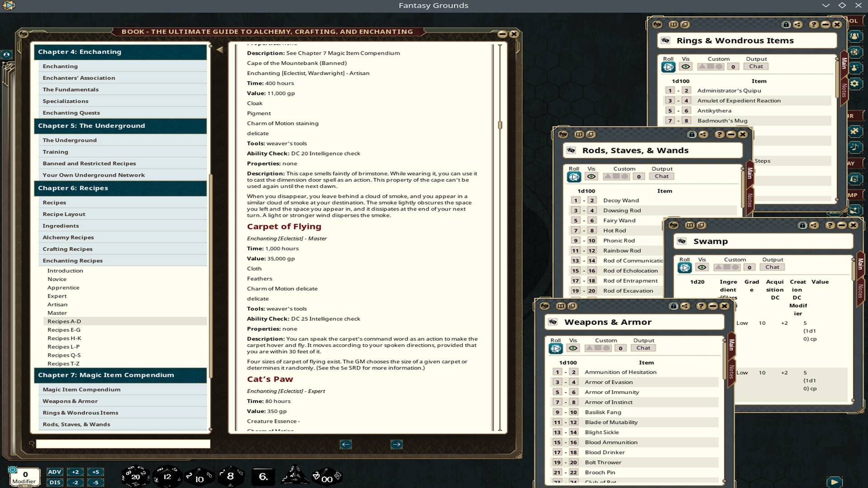Toggle the lock in Swamp window
The image size is (868, 488).
(x=802, y=225)
